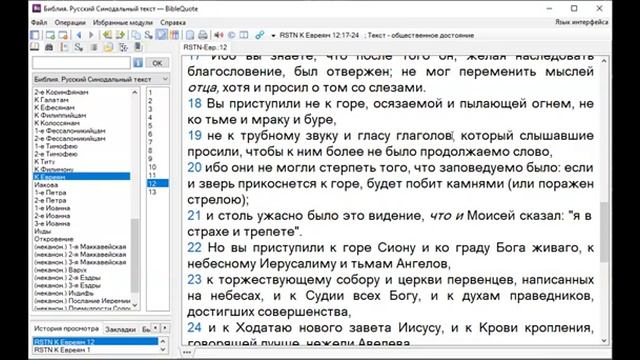Open Язык интерфейса language menu
The height and width of the screenshot is (360, 640).
(581, 22)
